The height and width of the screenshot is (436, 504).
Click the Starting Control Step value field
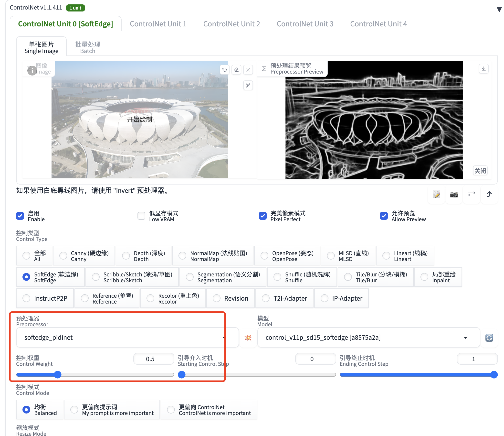[315, 359]
